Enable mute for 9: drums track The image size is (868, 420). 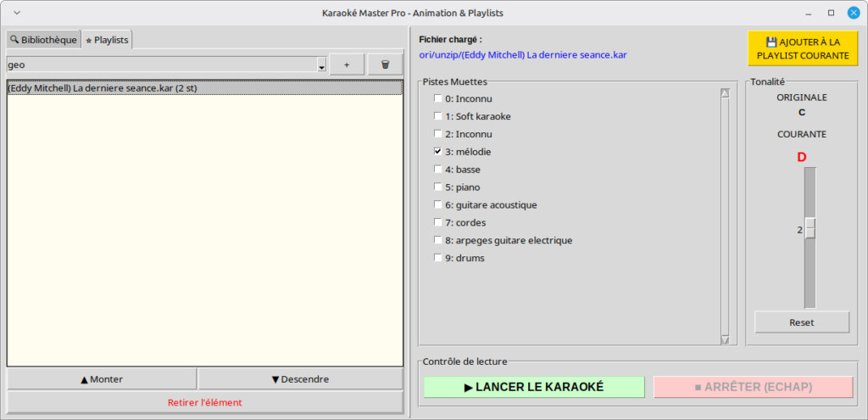tap(438, 258)
